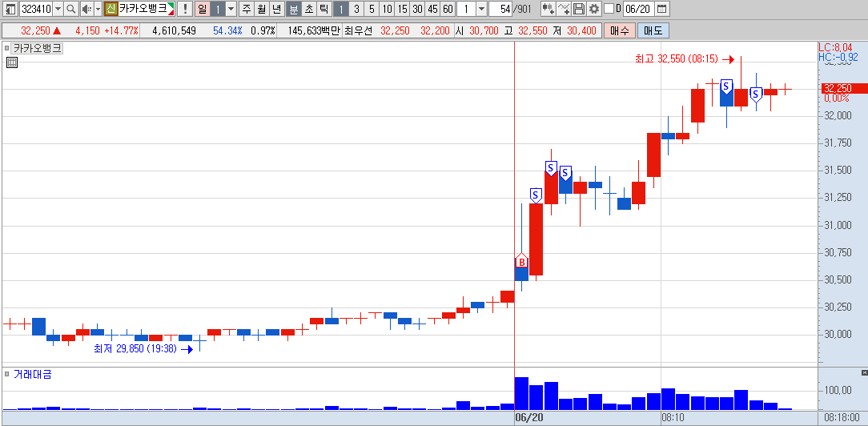Expand the interval value dropdown arrow
Image resolution: width=868 pixels, height=426 pixels.
coord(481,9)
